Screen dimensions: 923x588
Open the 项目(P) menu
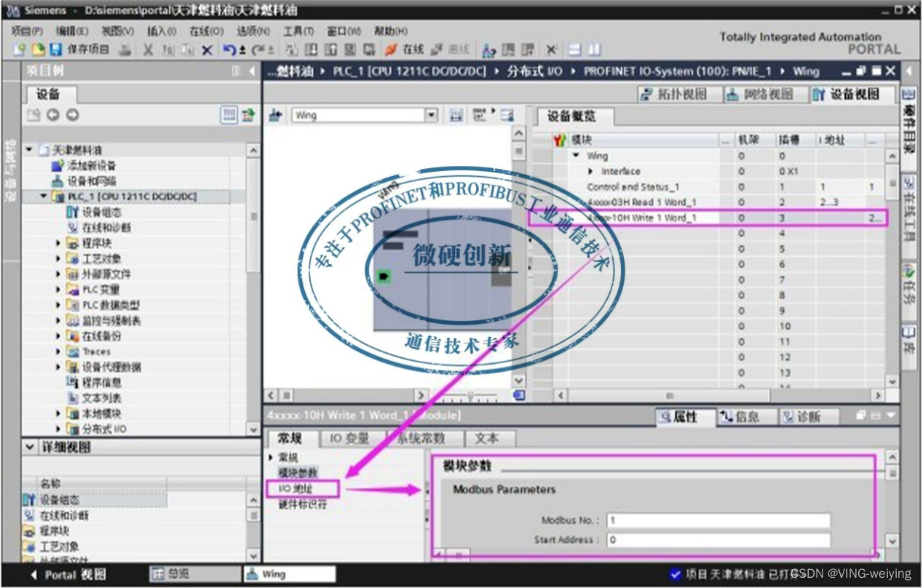coord(28,31)
